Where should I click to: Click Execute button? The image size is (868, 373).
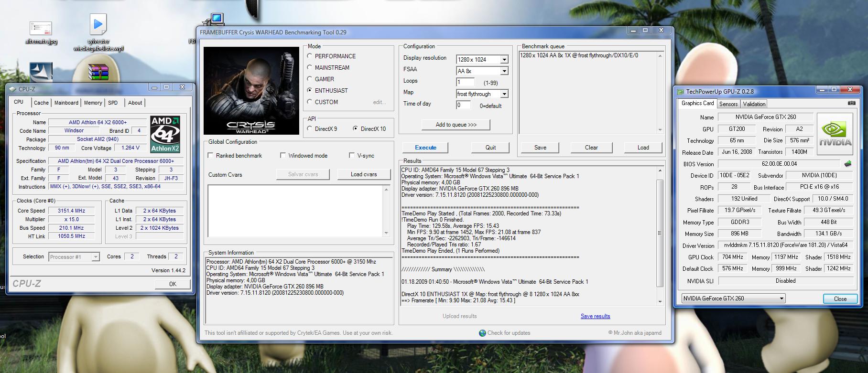425,148
